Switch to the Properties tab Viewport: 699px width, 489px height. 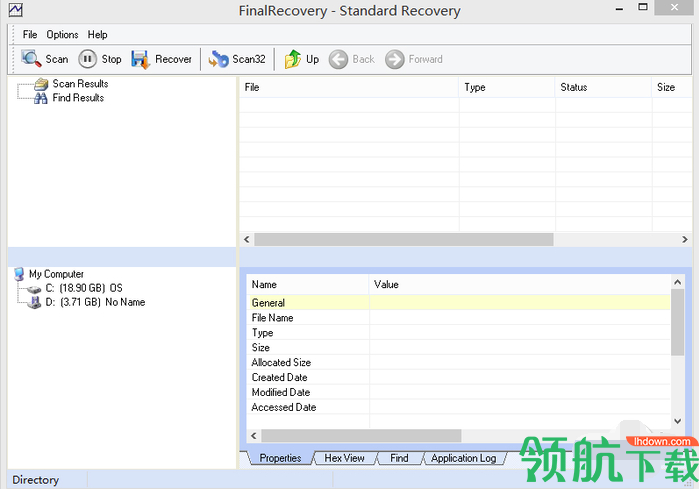point(280,458)
